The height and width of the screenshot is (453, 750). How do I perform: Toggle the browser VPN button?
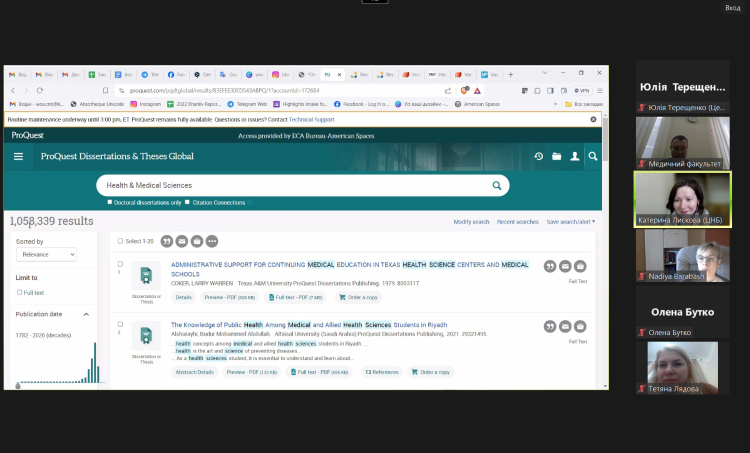582,90
